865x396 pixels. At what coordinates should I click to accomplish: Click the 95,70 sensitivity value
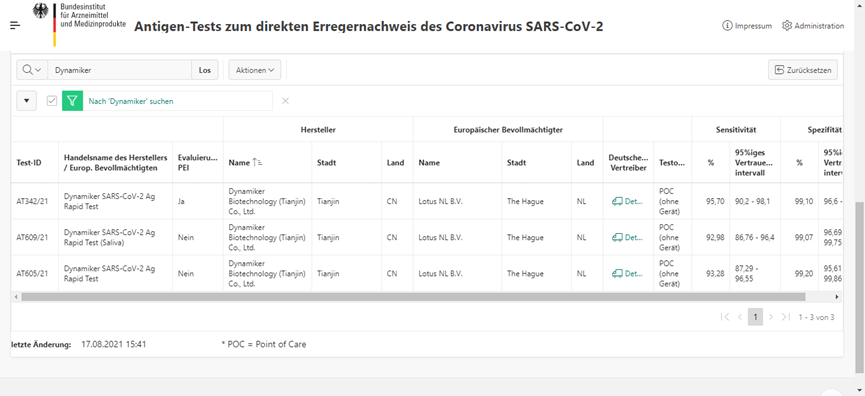pos(716,201)
